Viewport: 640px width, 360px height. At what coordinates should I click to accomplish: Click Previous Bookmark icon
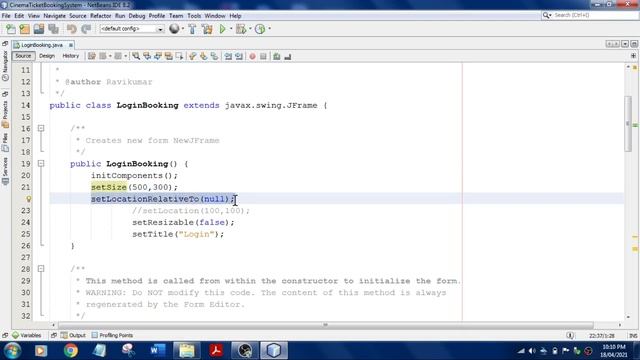click(193, 56)
